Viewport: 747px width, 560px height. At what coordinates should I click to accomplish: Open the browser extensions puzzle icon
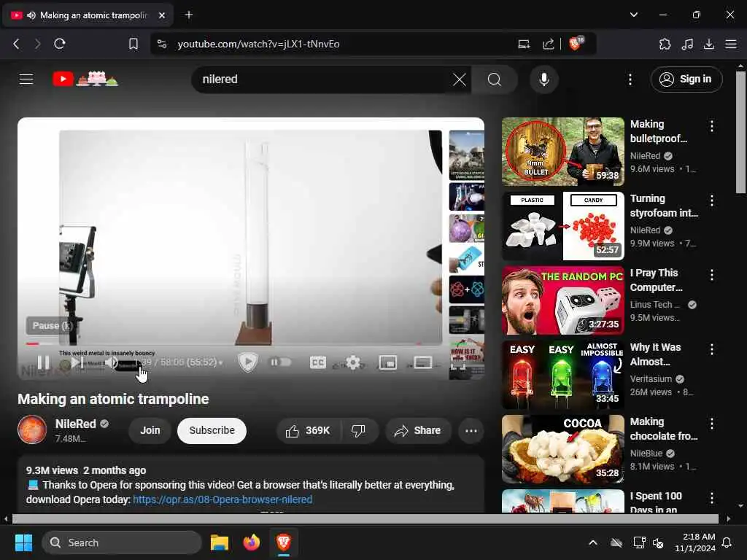coord(665,44)
